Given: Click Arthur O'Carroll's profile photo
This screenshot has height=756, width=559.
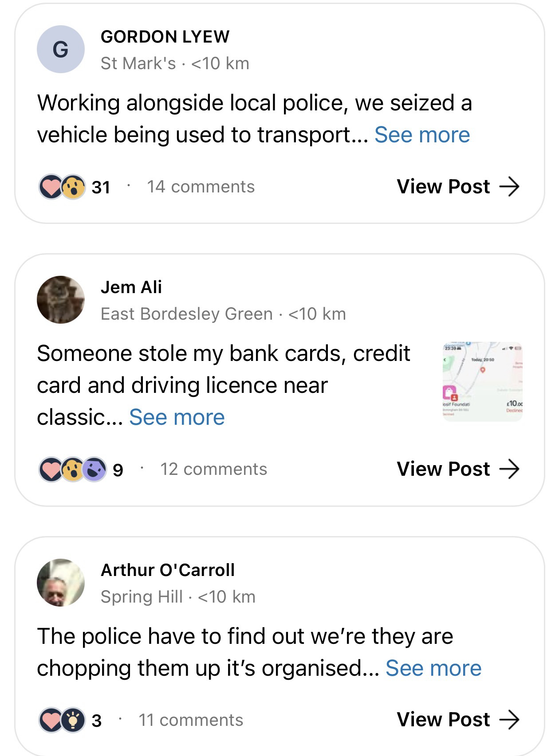Looking at the screenshot, I should click(x=60, y=582).
